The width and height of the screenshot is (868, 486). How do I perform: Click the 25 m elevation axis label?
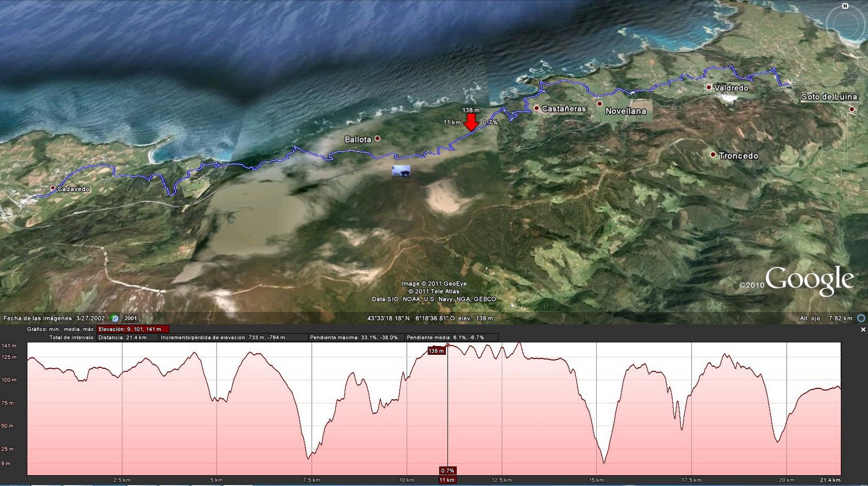point(8,449)
